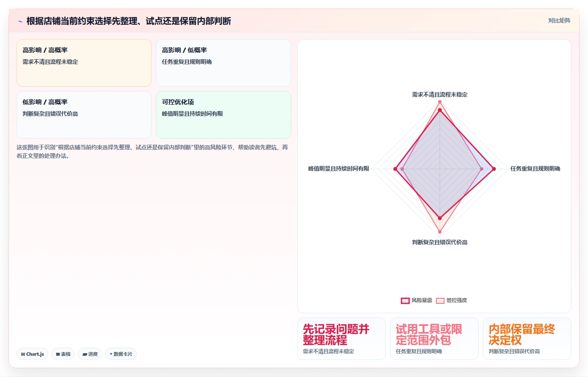Click the rightmost radar data point on 任务重复 axis
This screenshot has width=588, height=377.
[494, 169]
